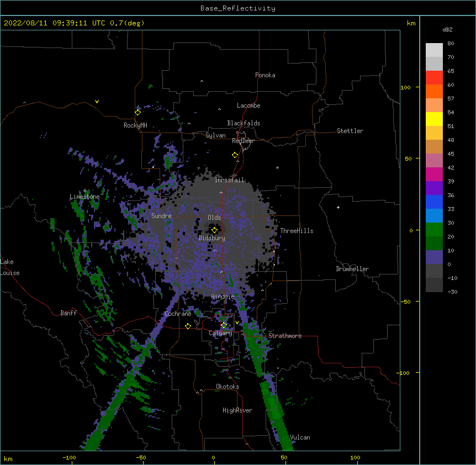This screenshot has width=476, height=465.
Task: Click the Sundre town label
Action: (161, 216)
